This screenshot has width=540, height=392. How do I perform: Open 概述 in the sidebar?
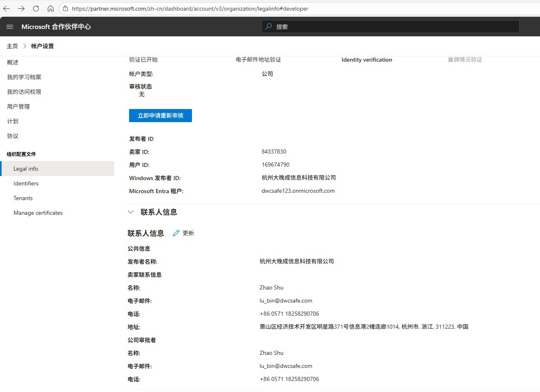click(x=13, y=62)
